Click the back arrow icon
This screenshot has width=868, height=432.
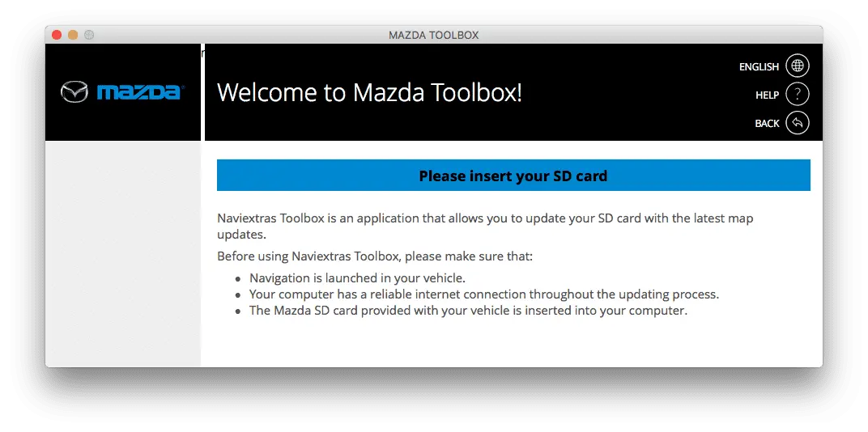797,123
